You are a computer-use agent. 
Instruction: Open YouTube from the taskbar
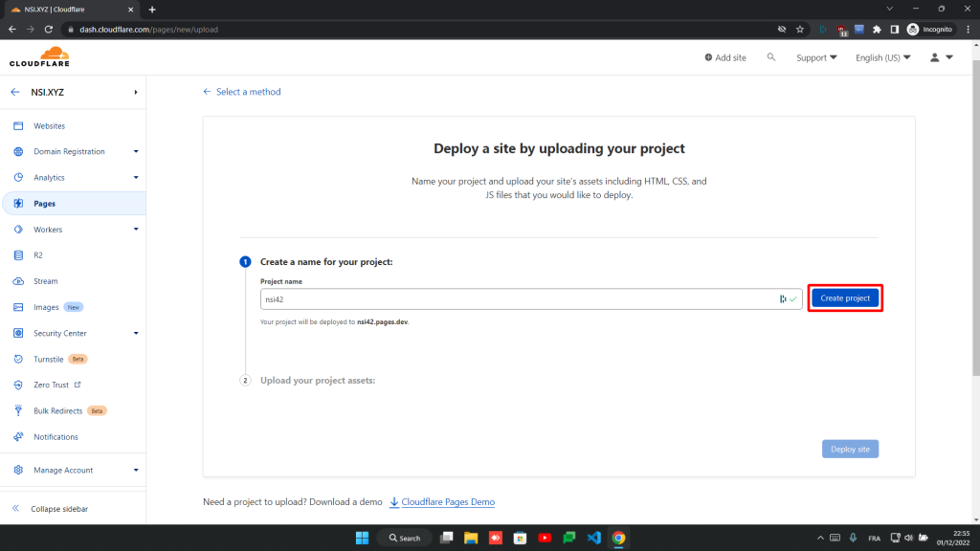tap(545, 538)
